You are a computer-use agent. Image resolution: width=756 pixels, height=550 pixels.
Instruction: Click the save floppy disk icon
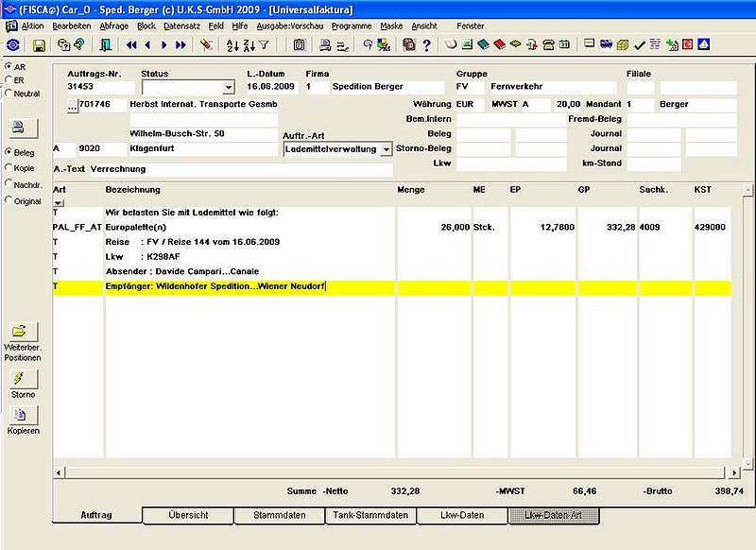click(x=39, y=45)
